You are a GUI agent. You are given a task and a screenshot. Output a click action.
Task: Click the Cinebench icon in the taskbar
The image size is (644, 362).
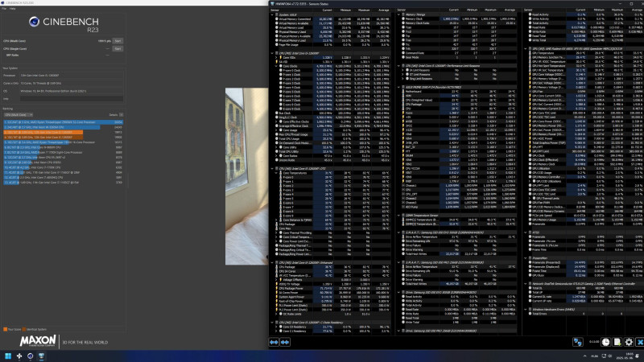click(x=30, y=356)
